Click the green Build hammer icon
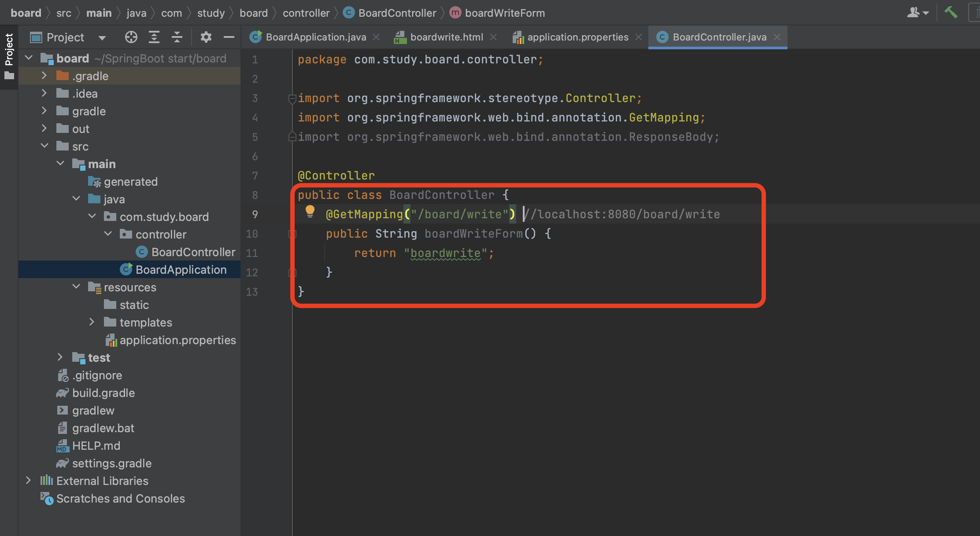980x536 pixels. 950,12
